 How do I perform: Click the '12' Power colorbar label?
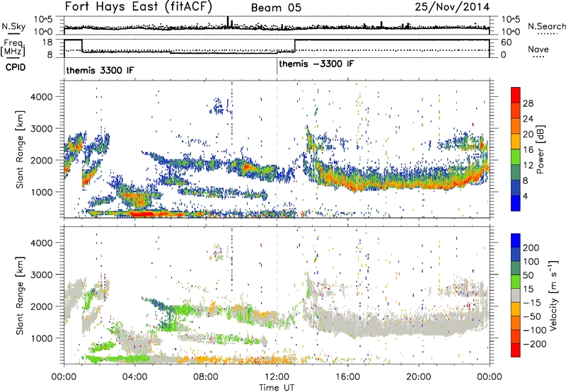pos(528,165)
